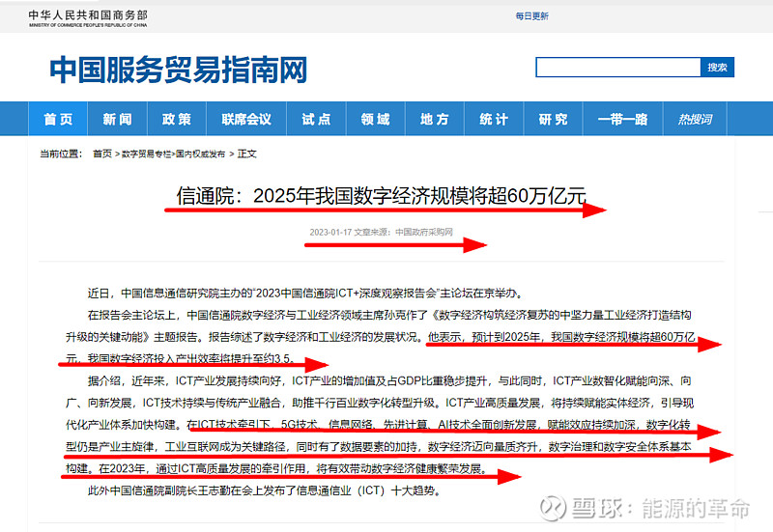Click the sentence starting 在2023年，通过ICT高质量发展
This screenshot has height=532, width=773.
click(x=294, y=468)
